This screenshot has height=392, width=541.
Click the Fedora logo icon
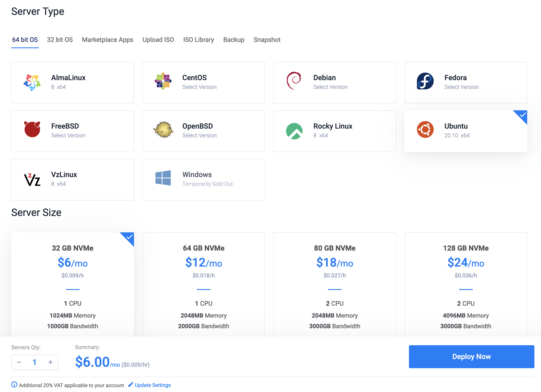(x=425, y=81)
